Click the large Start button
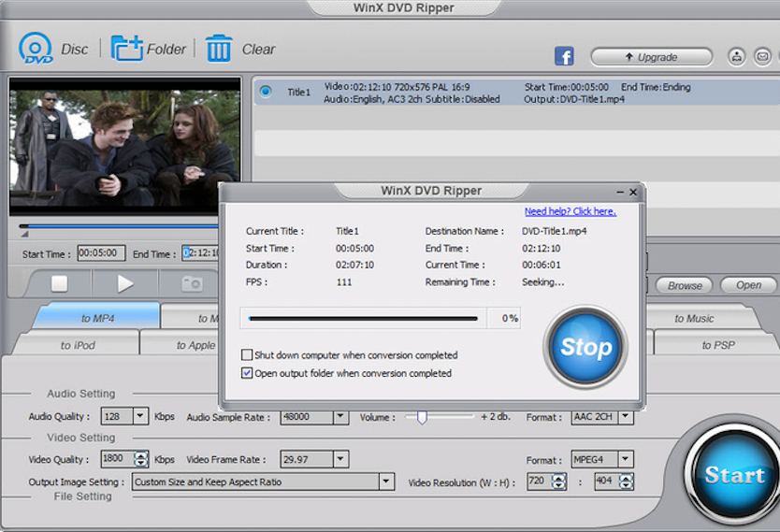 [x=733, y=475]
